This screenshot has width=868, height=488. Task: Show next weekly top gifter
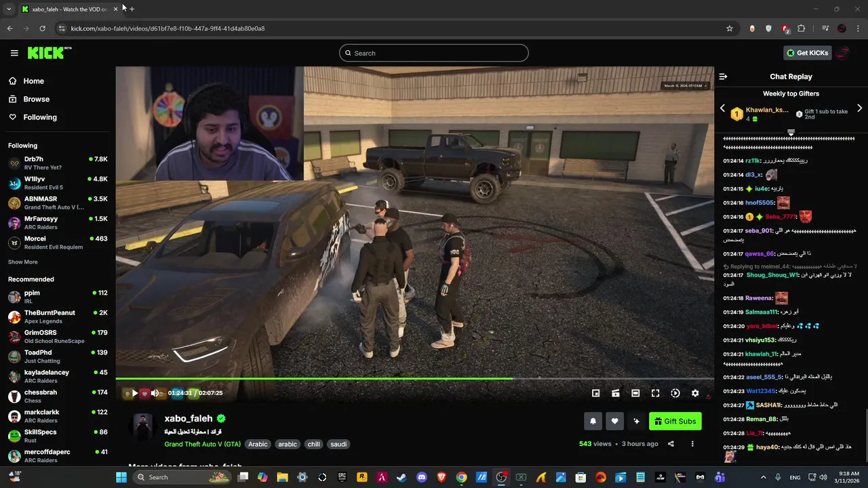point(859,108)
